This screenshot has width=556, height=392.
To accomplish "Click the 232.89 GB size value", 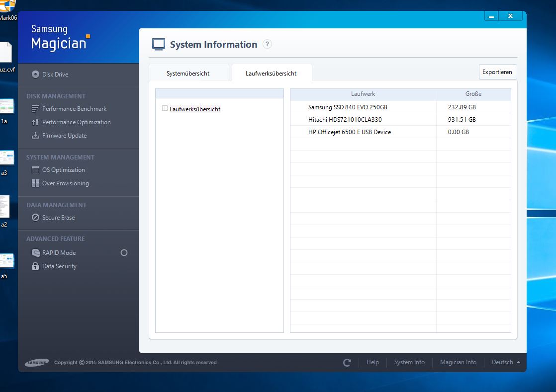I will [x=462, y=107].
